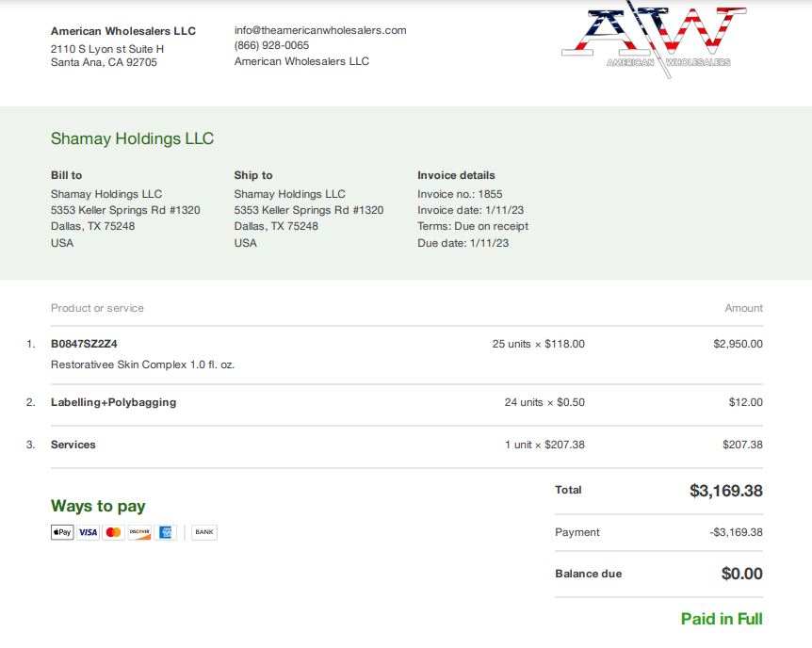812x648 pixels.
Task: Select the $2,950.00 line amount
Action: (x=738, y=344)
